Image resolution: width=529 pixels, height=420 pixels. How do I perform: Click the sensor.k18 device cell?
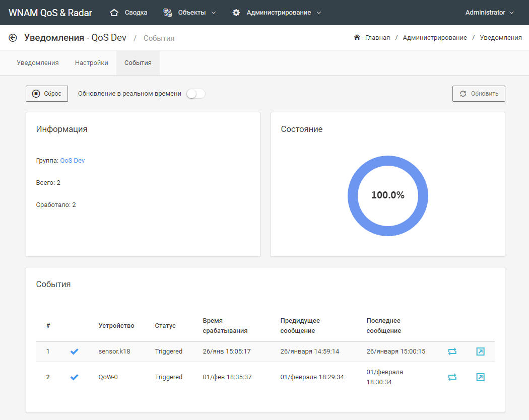[114, 352]
